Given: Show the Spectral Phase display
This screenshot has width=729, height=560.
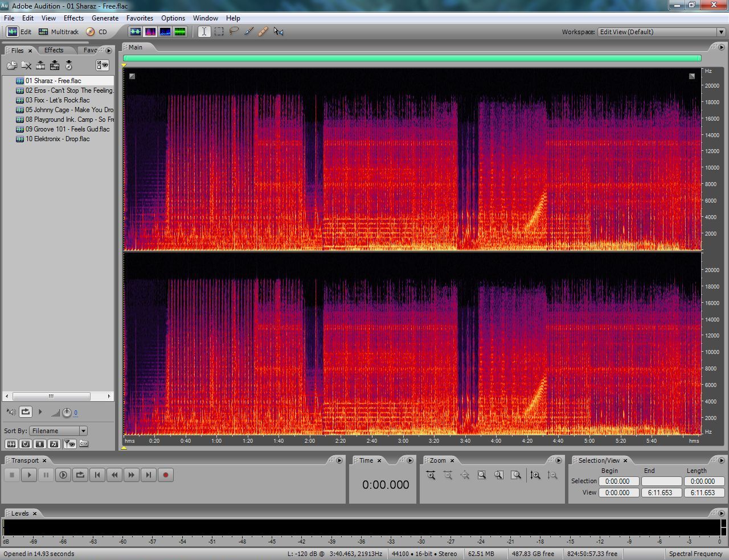Looking at the screenshot, I should (x=180, y=32).
